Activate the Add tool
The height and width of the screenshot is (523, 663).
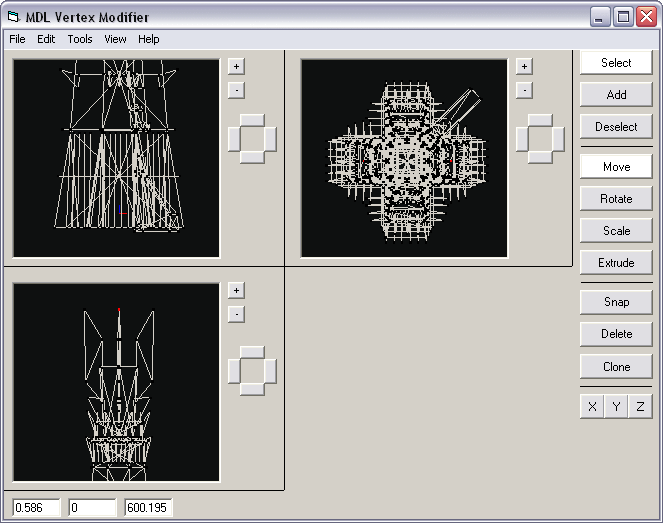tap(616, 95)
